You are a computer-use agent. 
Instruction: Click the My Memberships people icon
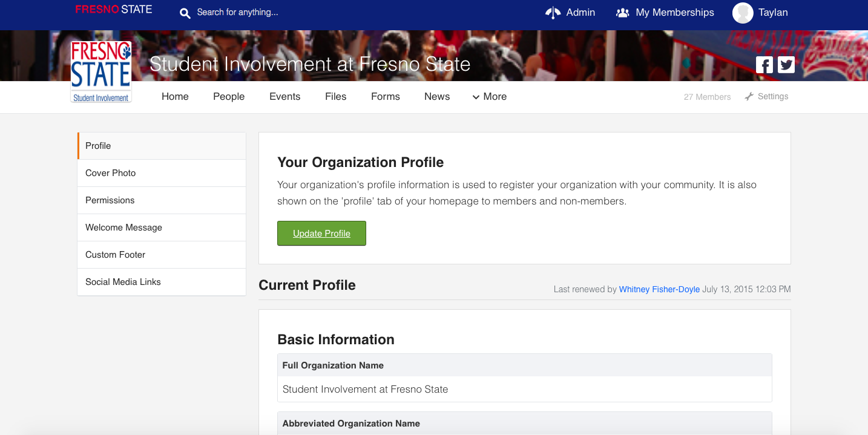622,13
